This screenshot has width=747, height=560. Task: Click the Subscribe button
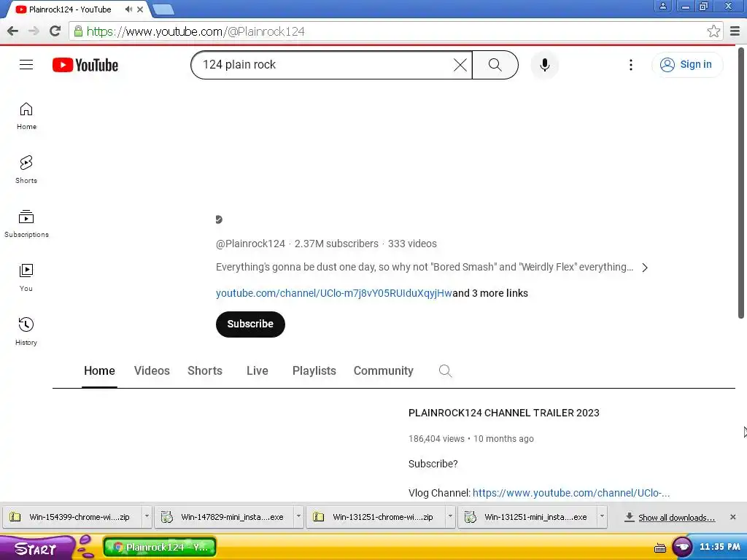(x=250, y=324)
